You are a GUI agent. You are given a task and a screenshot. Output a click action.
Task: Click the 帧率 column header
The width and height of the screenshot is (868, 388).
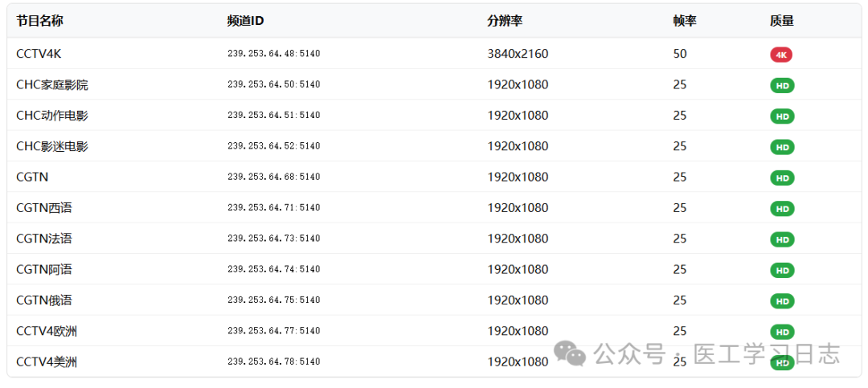tap(685, 21)
